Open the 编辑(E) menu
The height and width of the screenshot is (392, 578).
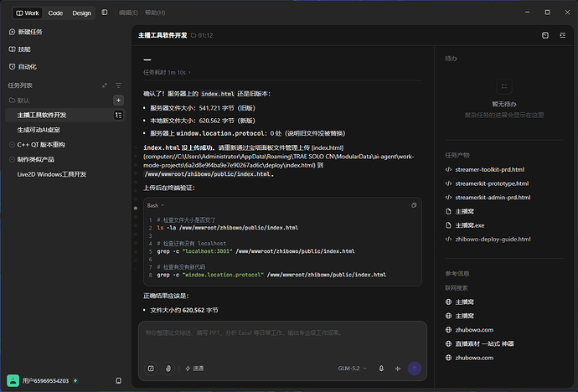tap(128, 13)
